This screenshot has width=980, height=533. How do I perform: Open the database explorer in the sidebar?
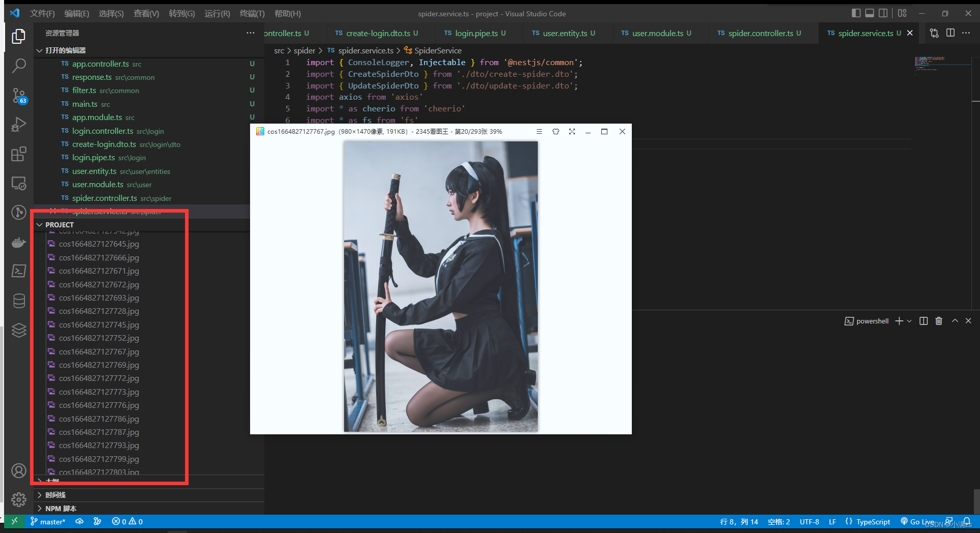tap(19, 301)
